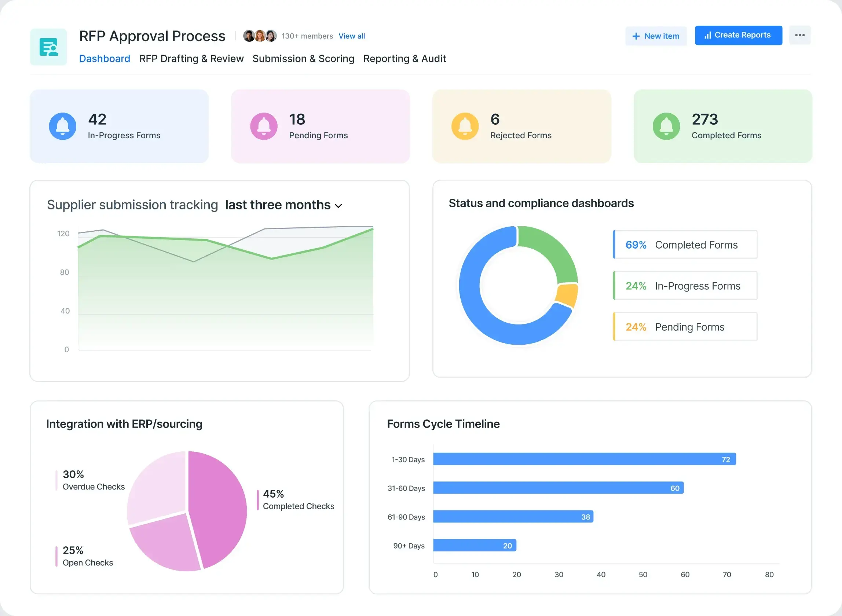Screen dimensions: 842x616
Task: Switch to the Dashboard tab
Action: (x=105, y=59)
